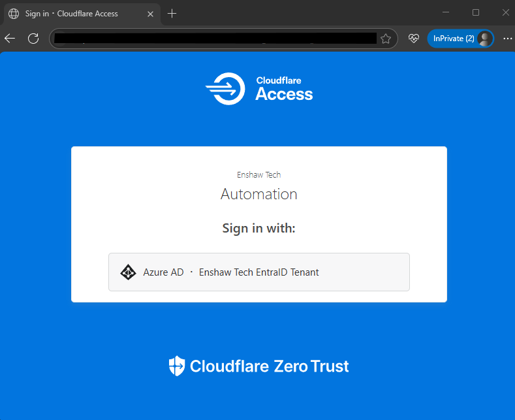Open the InPrivate (2) profile button
The width and height of the screenshot is (515, 420).
tap(460, 39)
